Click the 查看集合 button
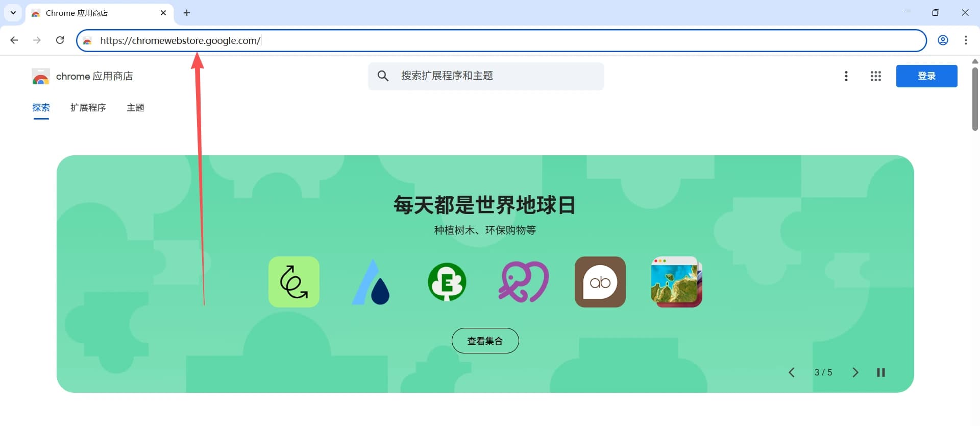Screen dimensions: 980x426 point(485,341)
